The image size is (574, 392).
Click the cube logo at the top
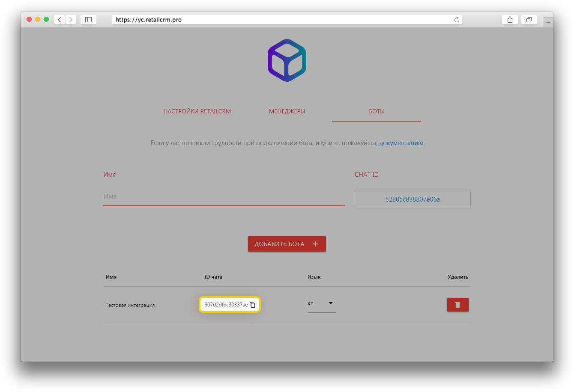pos(287,60)
